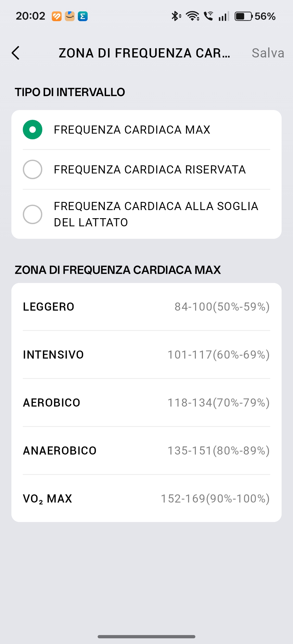Tap the Wi-Fi calling phone icon
Viewport: 293px width, 644px height.
[208, 16]
